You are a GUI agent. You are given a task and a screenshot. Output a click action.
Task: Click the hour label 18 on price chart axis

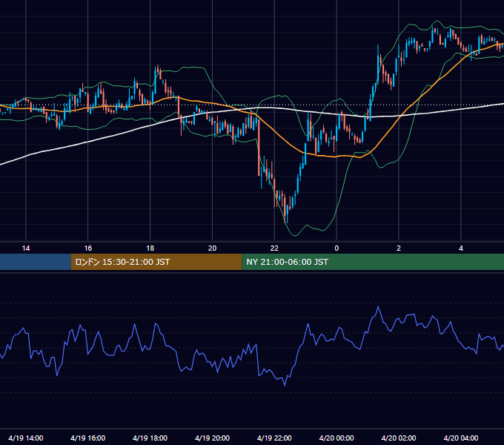point(150,248)
